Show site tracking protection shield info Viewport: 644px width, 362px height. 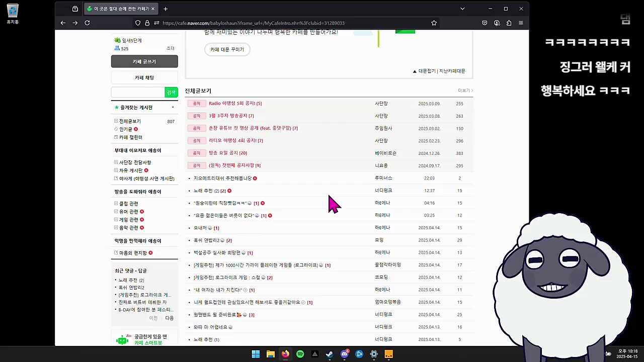tap(138, 23)
